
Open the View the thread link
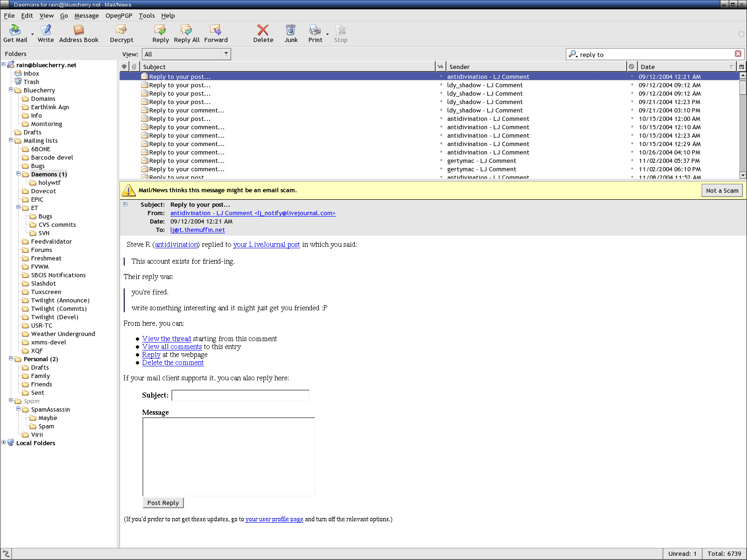click(167, 339)
